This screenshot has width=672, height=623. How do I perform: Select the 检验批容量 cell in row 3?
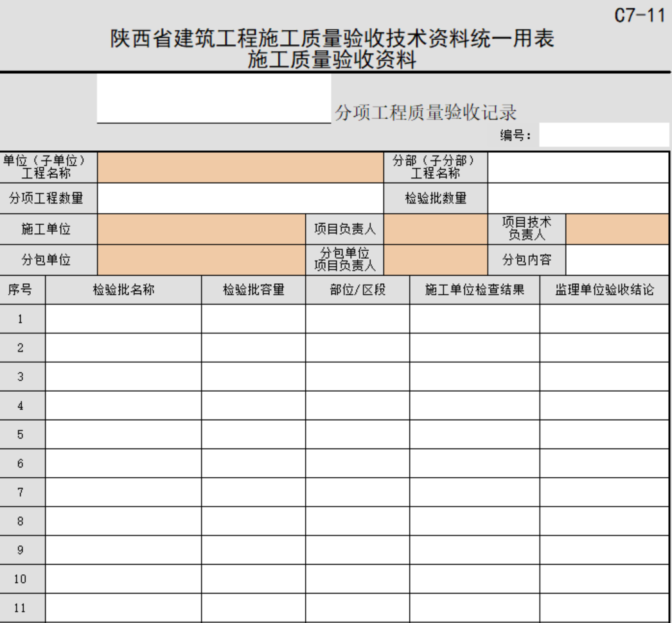(253, 376)
